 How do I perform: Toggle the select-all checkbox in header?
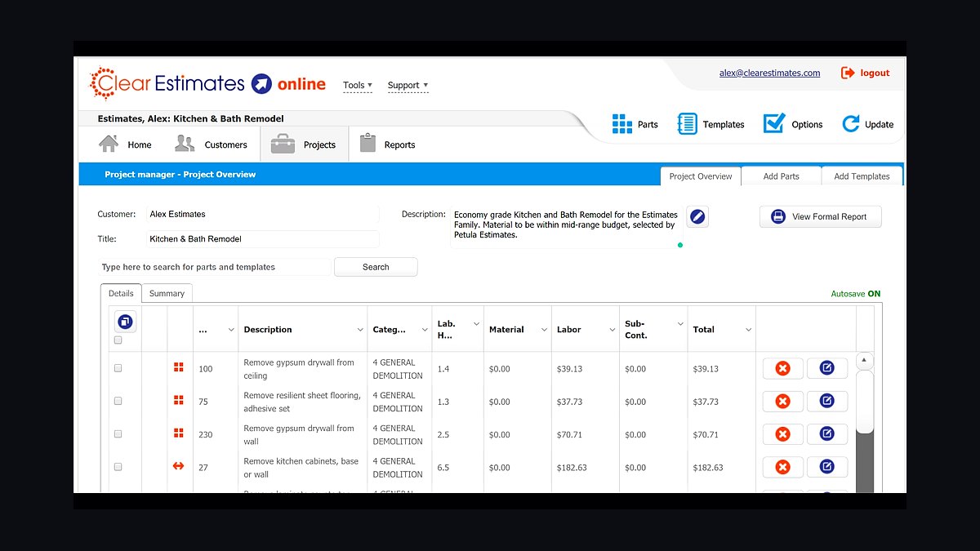point(118,340)
